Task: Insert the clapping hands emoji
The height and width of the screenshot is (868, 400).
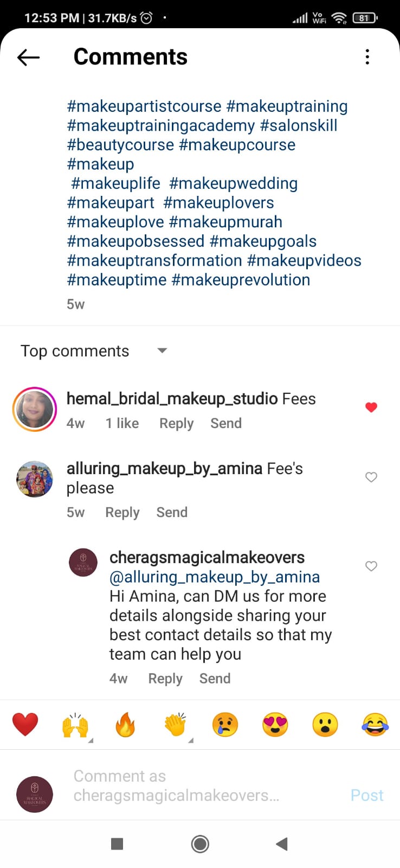Action: [x=176, y=725]
